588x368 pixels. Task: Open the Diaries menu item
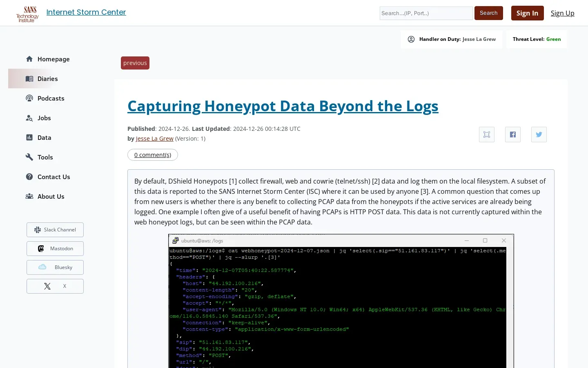[48, 79]
